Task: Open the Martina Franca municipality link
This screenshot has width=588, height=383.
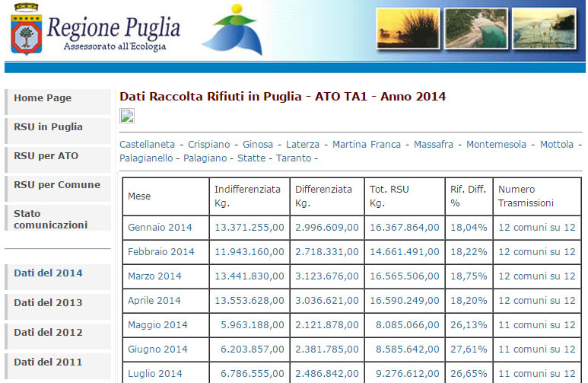Action: click(x=367, y=144)
